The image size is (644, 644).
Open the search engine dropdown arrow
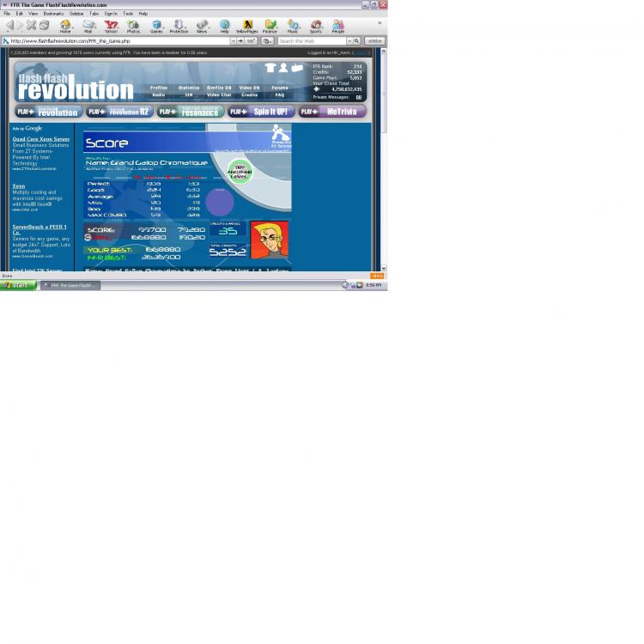coord(349,40)
